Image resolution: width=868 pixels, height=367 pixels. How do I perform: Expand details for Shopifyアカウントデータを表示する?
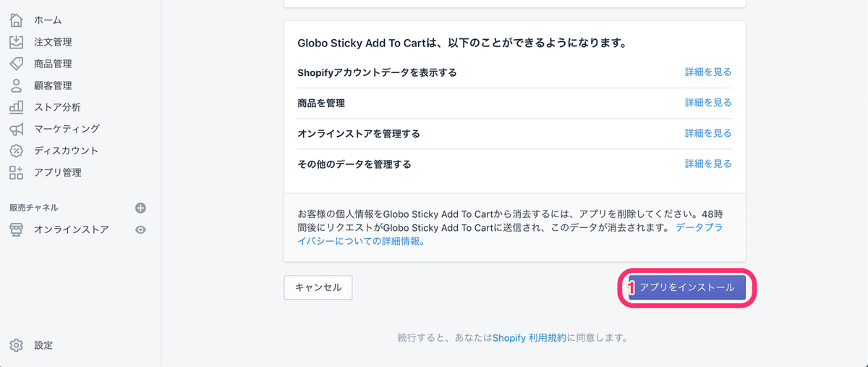tap(708, 72)
